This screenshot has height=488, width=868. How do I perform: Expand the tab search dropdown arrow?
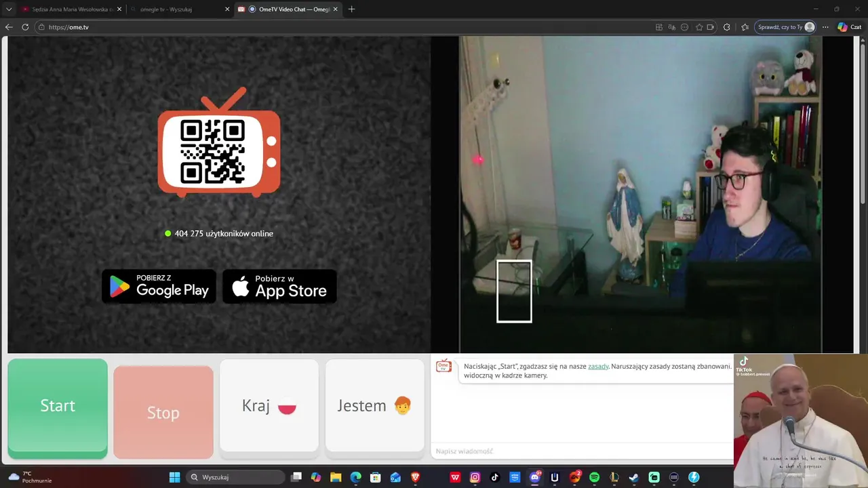[x=9, y=9]
